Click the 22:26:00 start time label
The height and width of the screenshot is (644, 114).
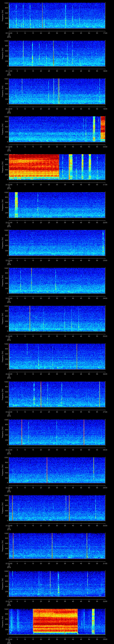point(9,412)
